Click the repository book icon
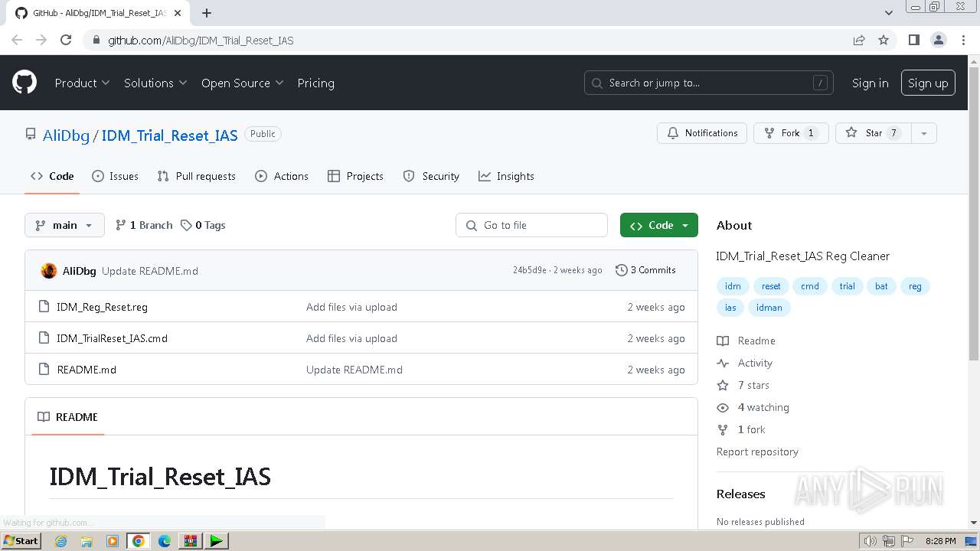 pos(31,135)
